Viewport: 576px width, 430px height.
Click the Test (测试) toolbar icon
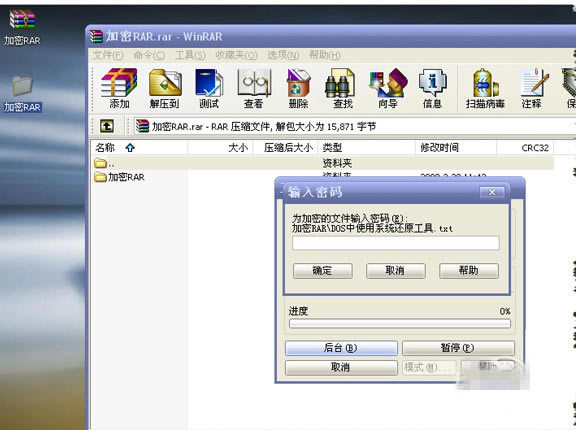(209, 88)
